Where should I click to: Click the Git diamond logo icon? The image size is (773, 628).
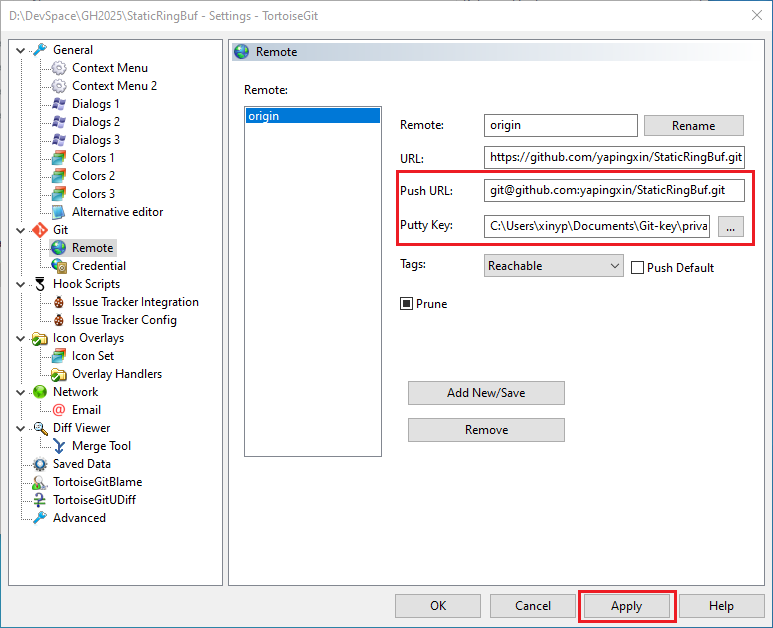point(40,230)
